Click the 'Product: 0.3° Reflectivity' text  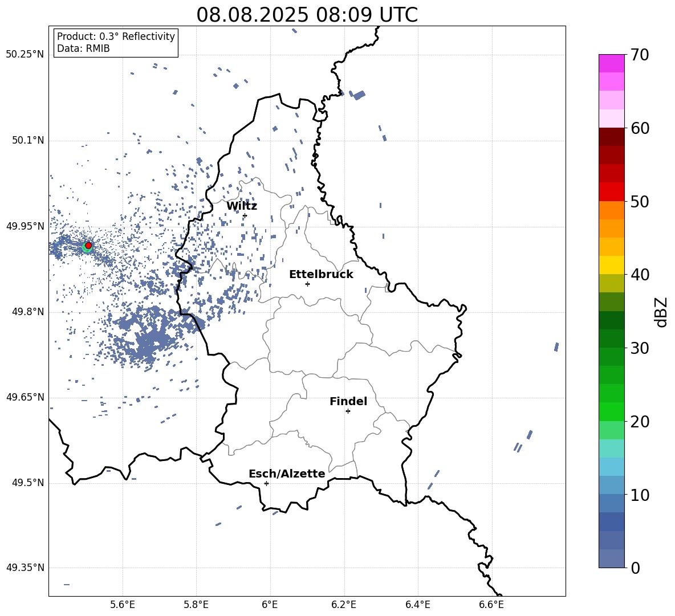(116, 36)
